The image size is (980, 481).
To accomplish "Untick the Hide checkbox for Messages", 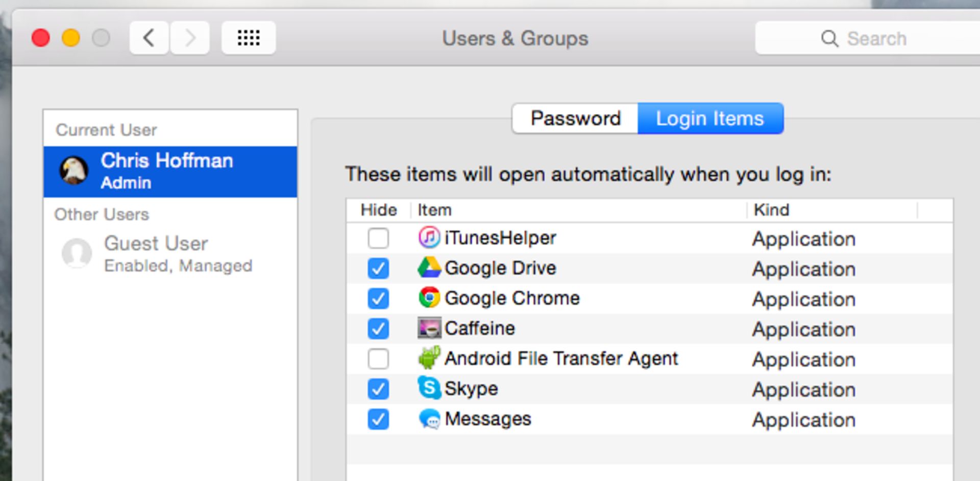I will tap(378, 419).
